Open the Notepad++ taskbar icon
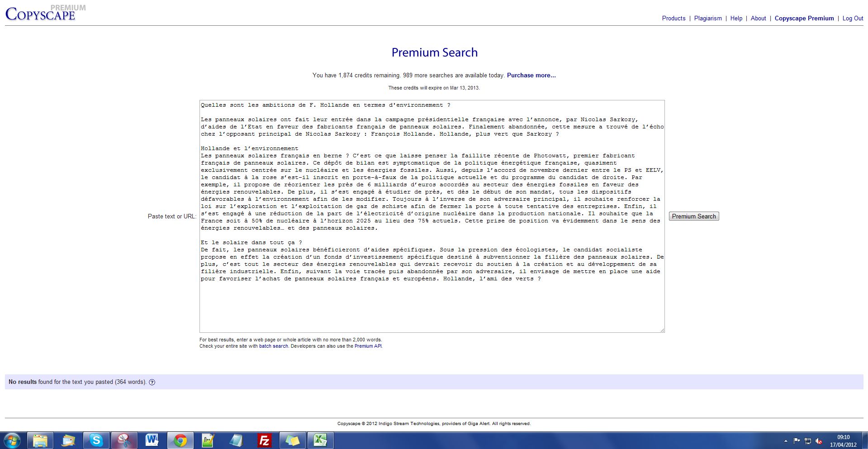Screen dimensions: 868x449 click(x=208, y=440)
